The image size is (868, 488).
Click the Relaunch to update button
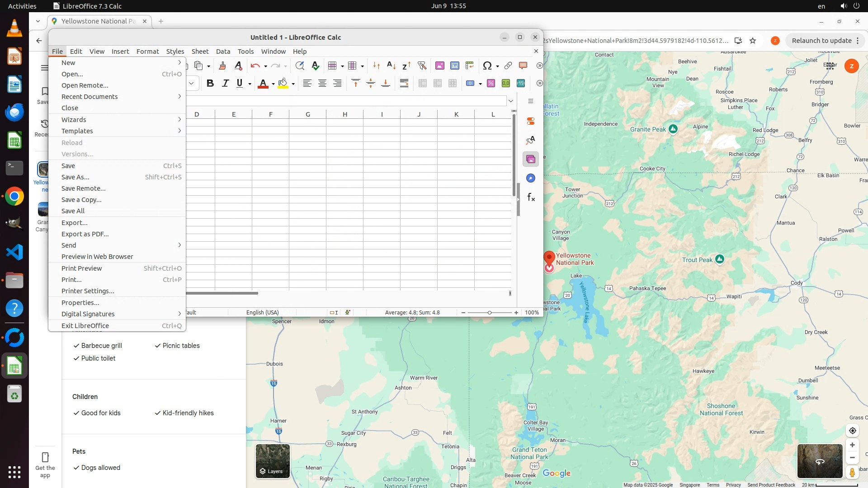pyautogui.click(x=821, y=41)
